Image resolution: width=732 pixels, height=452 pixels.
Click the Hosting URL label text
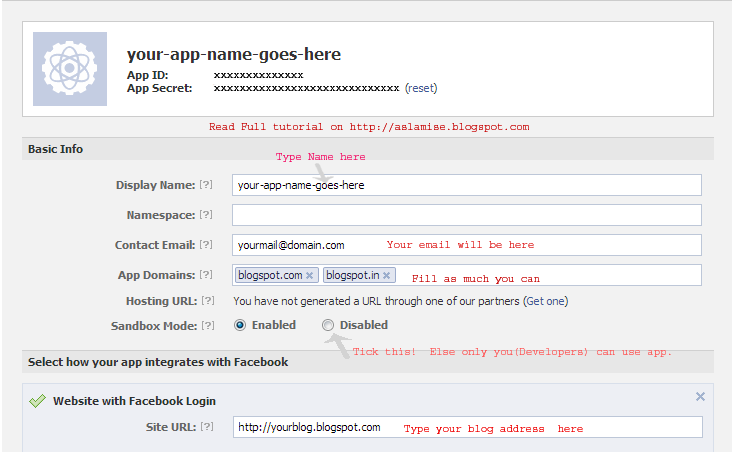click(162, 301)
